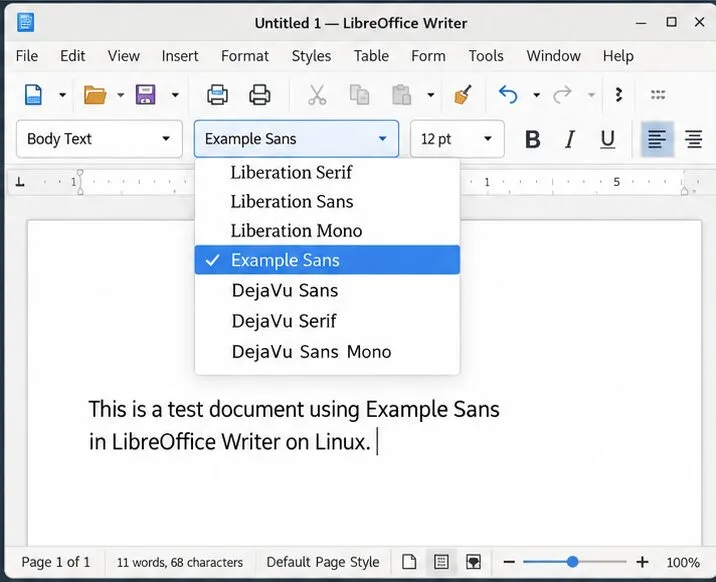Open the Format menu
716x582 pixels.
[245, 56]
